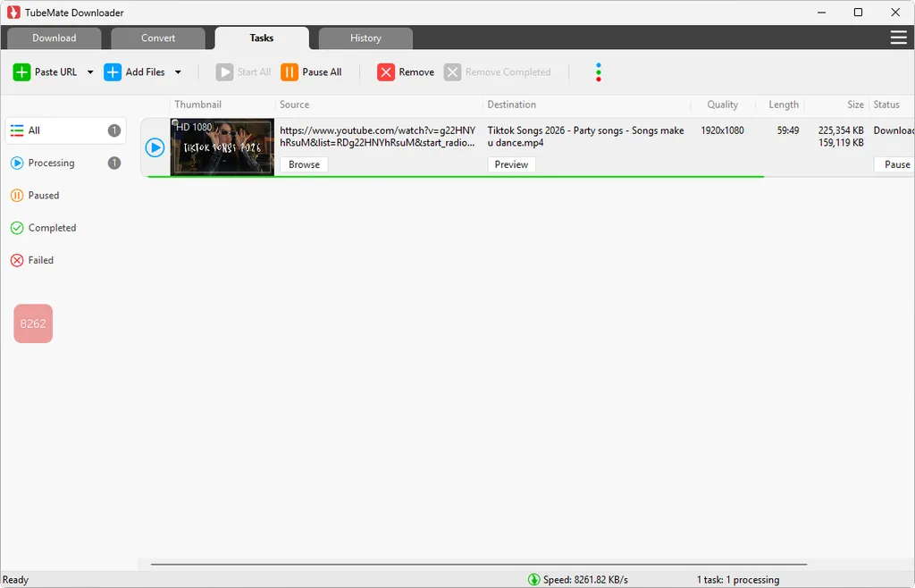The height and width of the screenshot is (588, 915).
Task: Open the Paste URL dropdown arrow
Action: pyautogui.click(x=90, y=72)
